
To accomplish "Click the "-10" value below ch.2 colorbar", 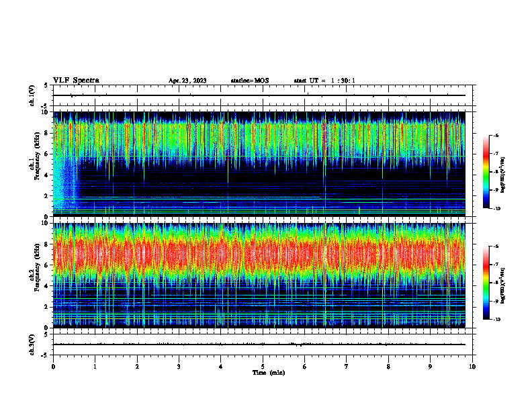I will (x=496, y=320).
